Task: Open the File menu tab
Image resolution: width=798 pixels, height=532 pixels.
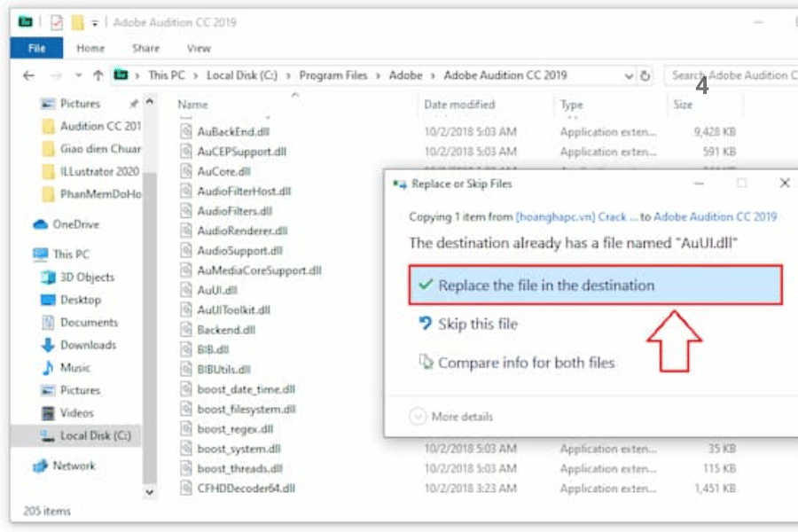Action: click(x=36, y=48)
